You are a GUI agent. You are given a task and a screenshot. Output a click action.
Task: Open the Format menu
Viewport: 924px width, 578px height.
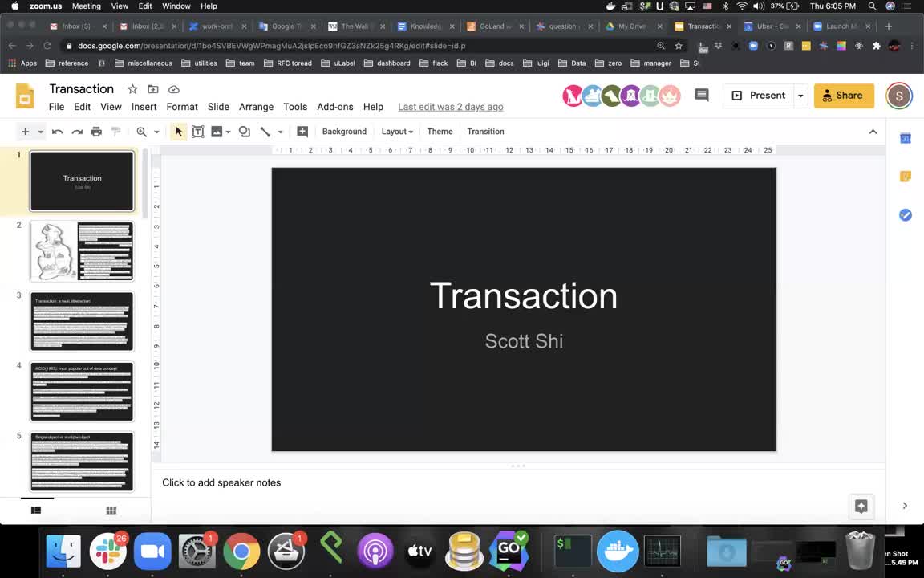point(182,107)
